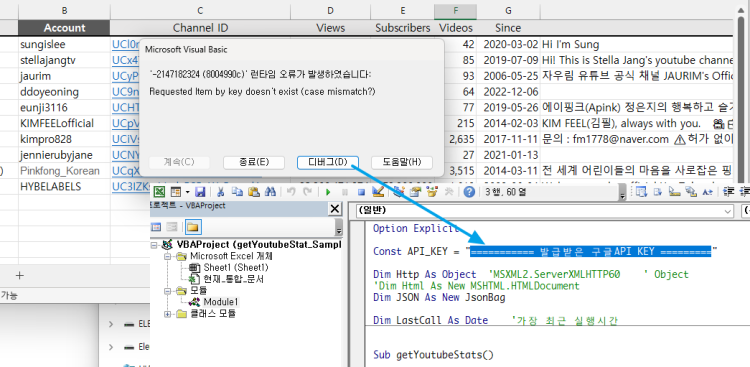Collapse the Microsoft Excel 개체 folder
This screenshot has height=367, width=750.
(x=167, y=256)
